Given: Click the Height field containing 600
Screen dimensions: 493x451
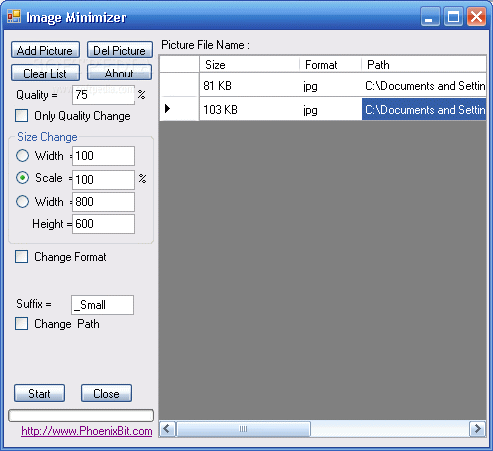Looking at the screenshot, I should 103,224.
